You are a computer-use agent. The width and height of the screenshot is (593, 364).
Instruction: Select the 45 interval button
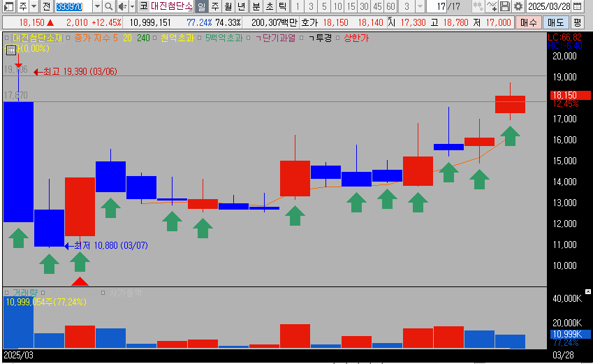pyautogui.click(x=377, y=6)
